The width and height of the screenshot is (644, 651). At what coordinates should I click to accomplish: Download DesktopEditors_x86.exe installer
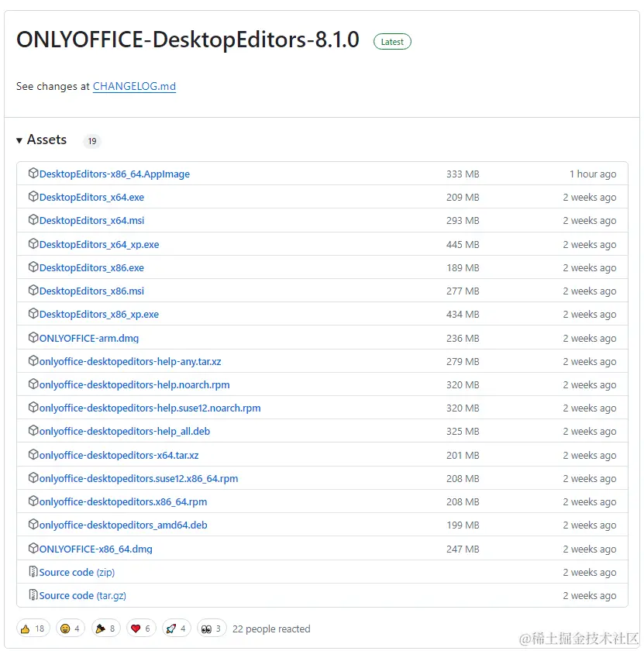(91, 268)
